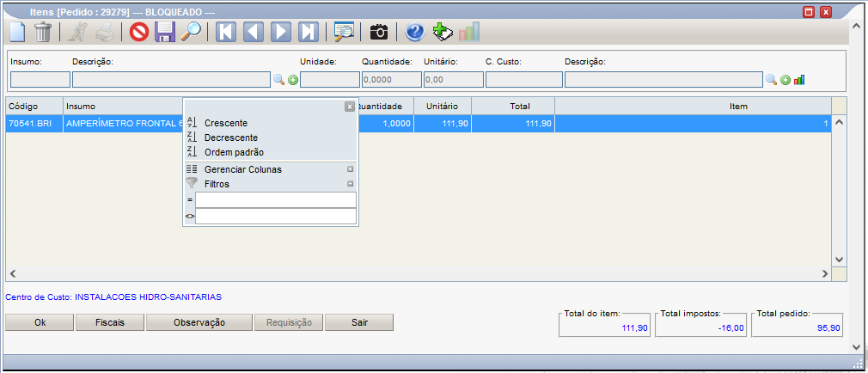The width and height of the screenshot is (868, 373).
Task: Search insumo with the small magnifier icon
Action: (x=279, y=80)
